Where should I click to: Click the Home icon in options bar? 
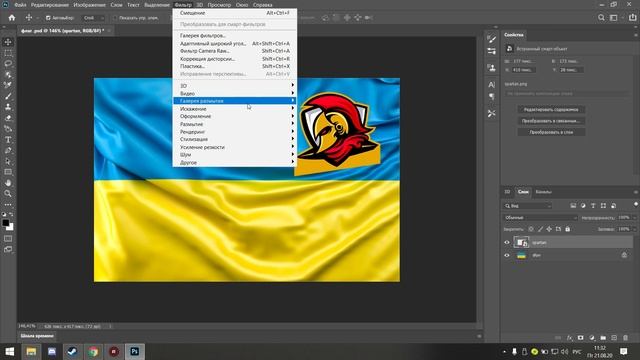(x=12, y=18)
